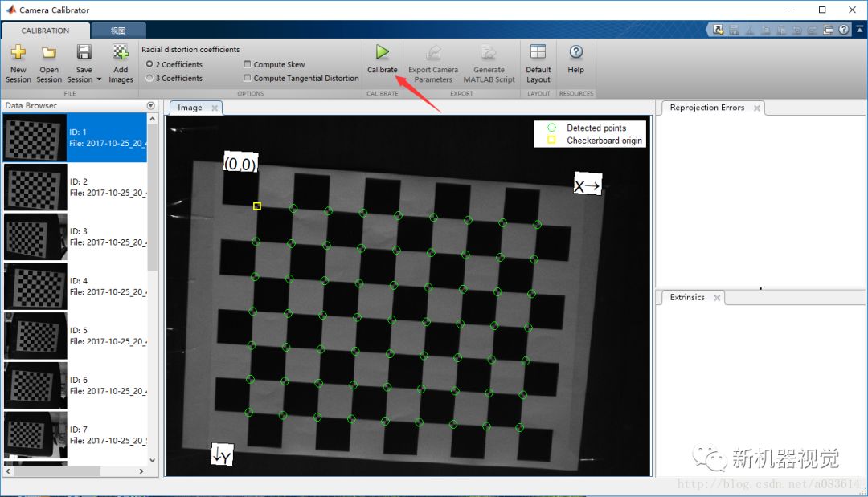The height and width of the screenshot is (497, 868).
Task: Export Camera Parameters
Action: [433, 63]
